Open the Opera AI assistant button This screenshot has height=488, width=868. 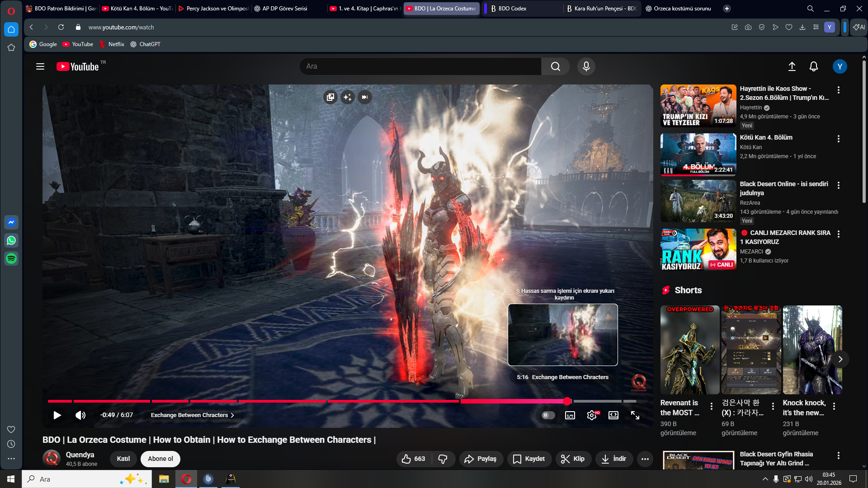click(859, 27)
